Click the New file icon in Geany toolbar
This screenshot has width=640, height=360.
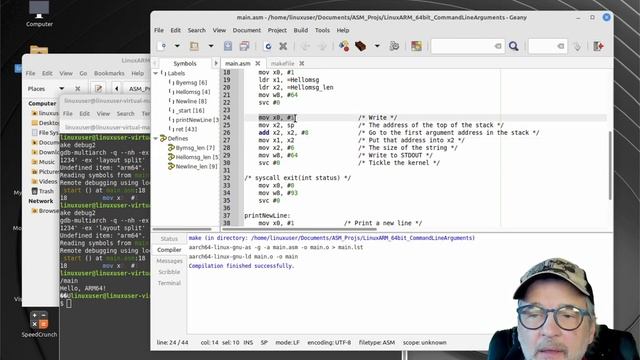click(x=162, y=46)
